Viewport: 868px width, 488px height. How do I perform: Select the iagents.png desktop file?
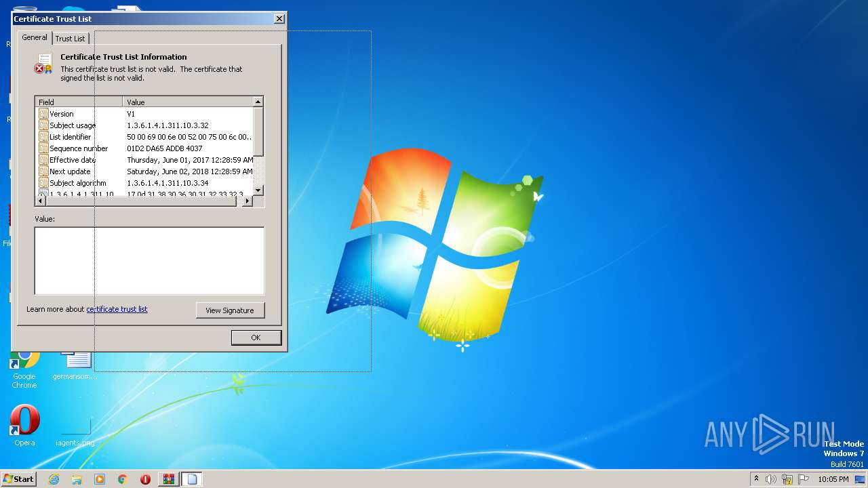pyautogui.click(x=75, y=432)
